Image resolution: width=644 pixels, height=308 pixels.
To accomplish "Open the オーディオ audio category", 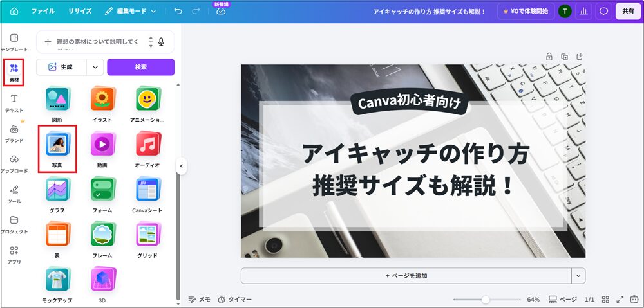I will 147,149.
